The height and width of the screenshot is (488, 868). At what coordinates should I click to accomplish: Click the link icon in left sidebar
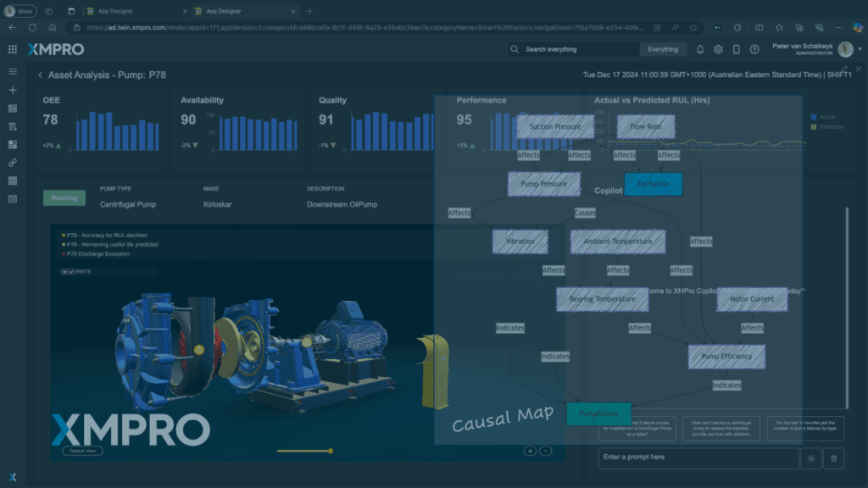pyautogui.click(x=13, y=163)
